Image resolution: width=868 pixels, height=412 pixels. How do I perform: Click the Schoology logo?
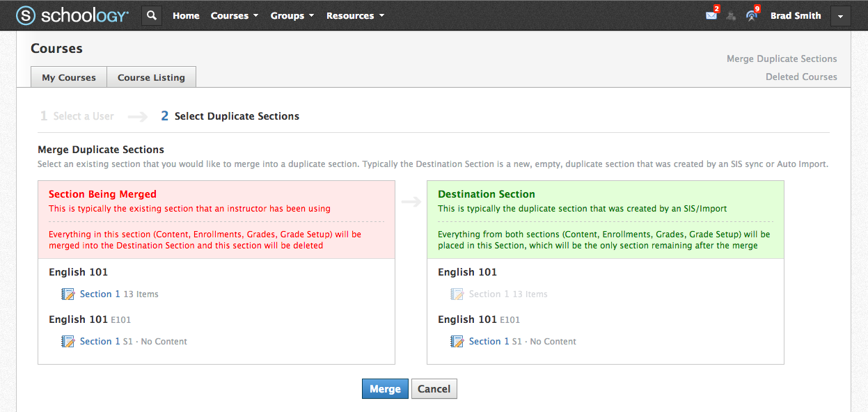(72, 15)
